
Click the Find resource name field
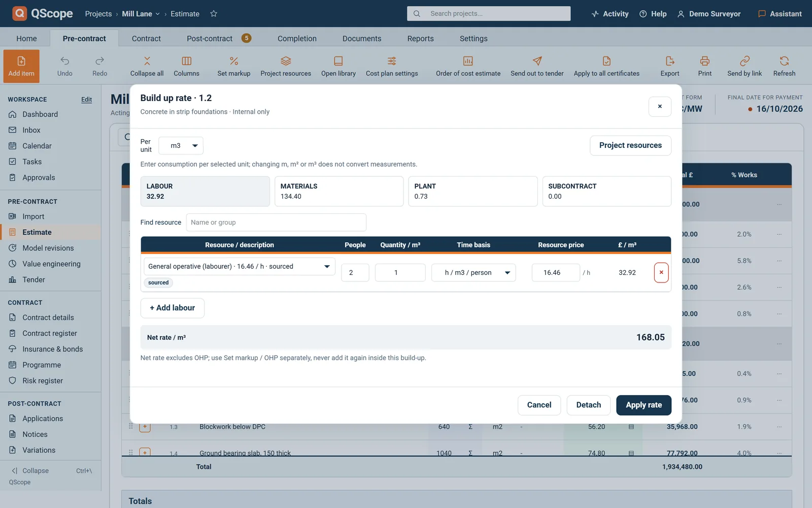point(276,223)
